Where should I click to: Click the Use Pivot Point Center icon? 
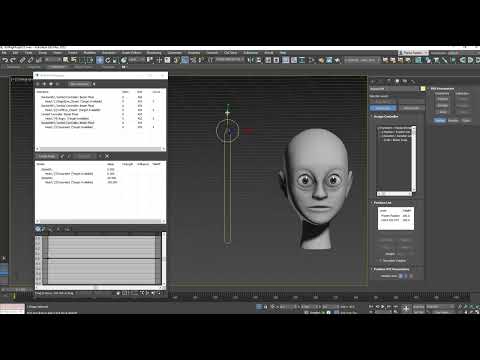[x=150, y=60]
